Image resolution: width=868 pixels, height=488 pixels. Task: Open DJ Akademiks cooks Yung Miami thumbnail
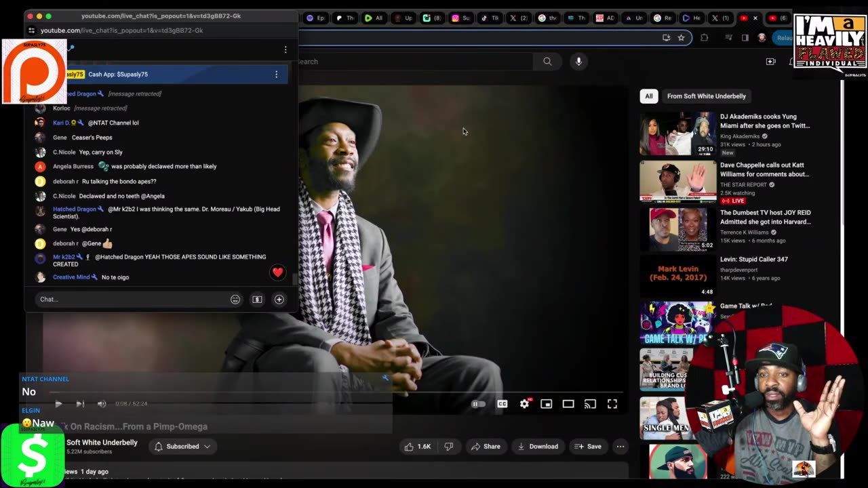click(x=677, y=134)
